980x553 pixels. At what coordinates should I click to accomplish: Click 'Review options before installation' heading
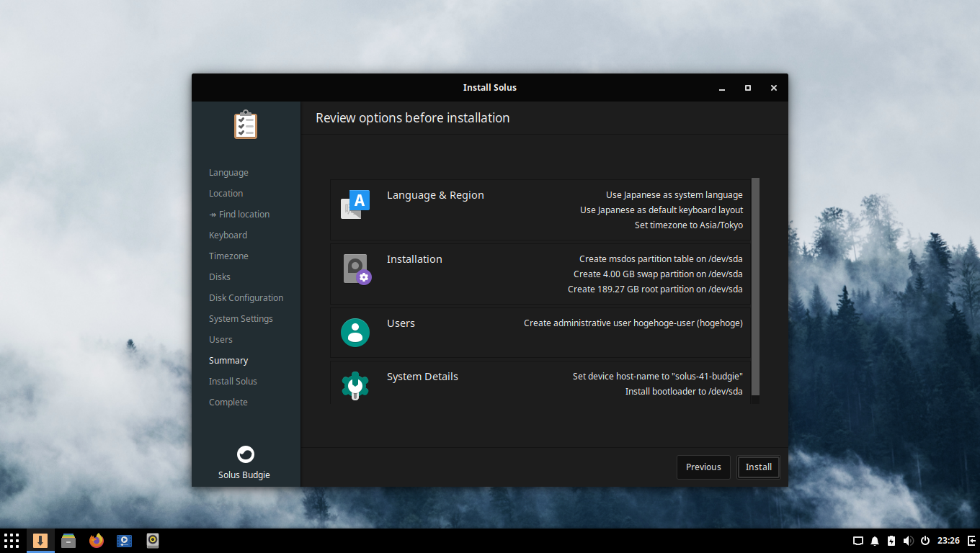click(413, 118)
